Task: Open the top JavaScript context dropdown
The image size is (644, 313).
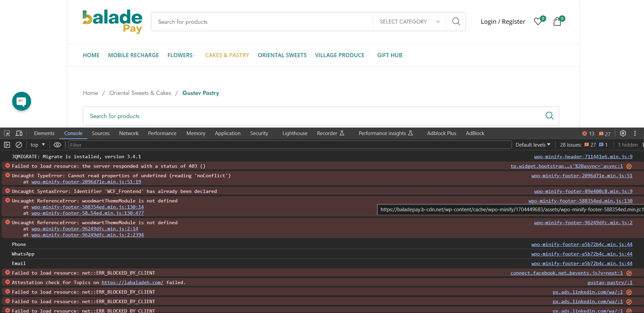Action: point(38,145)
